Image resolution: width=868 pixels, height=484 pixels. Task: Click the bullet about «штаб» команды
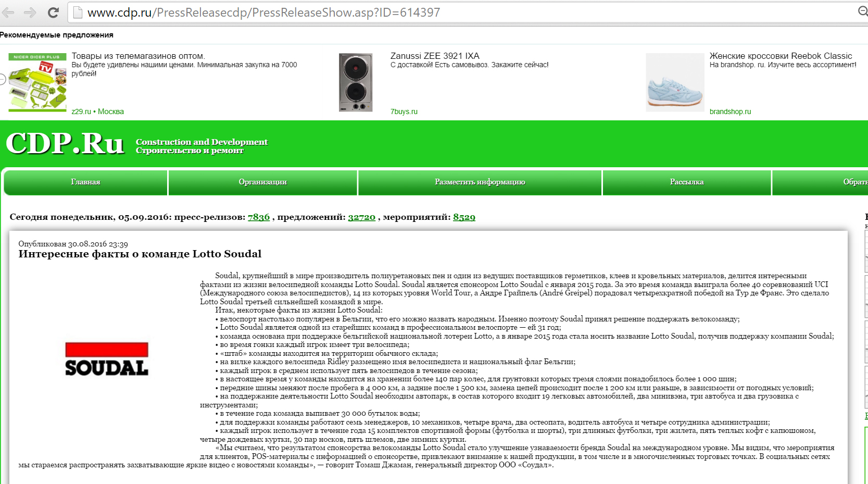point(326,353)
